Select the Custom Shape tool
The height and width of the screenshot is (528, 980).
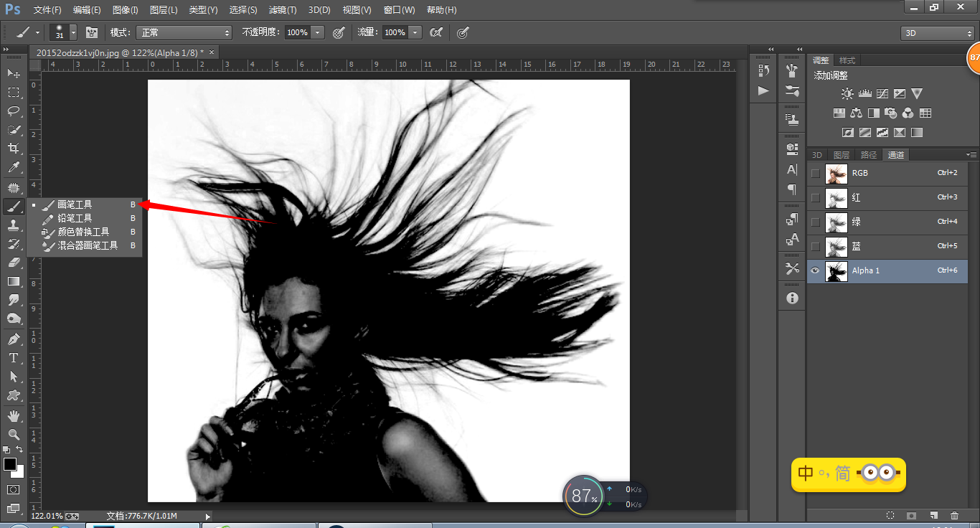[14, 395]
